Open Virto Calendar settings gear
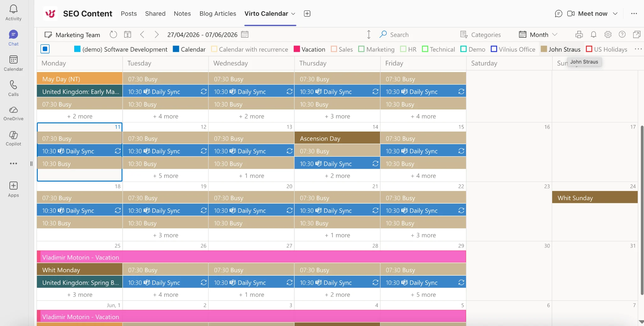This screenshot has height=326, width=644. click(x=608, y=35)
